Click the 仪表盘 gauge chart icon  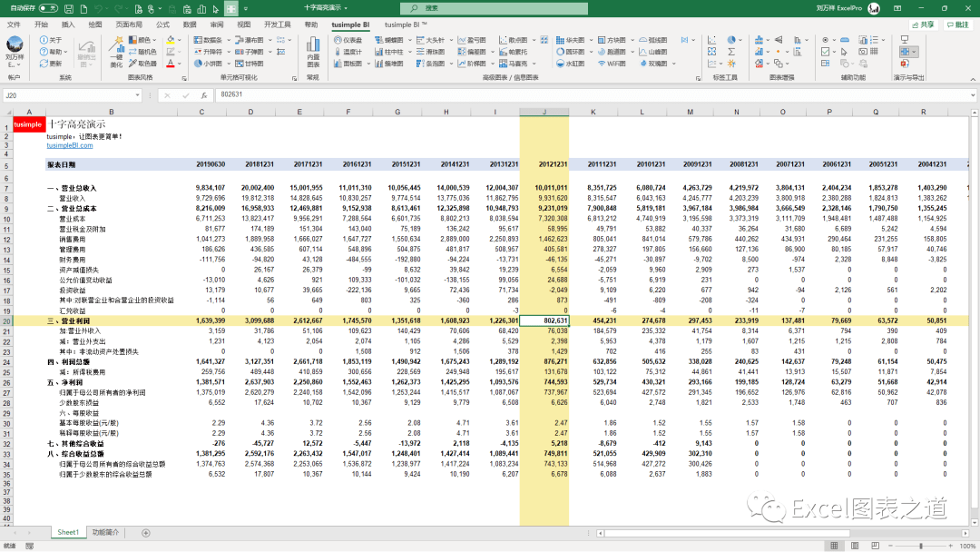[x=347, y=40]
